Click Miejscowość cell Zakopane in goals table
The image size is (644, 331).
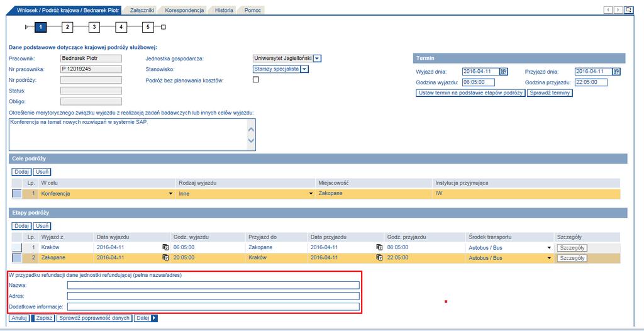374,194
